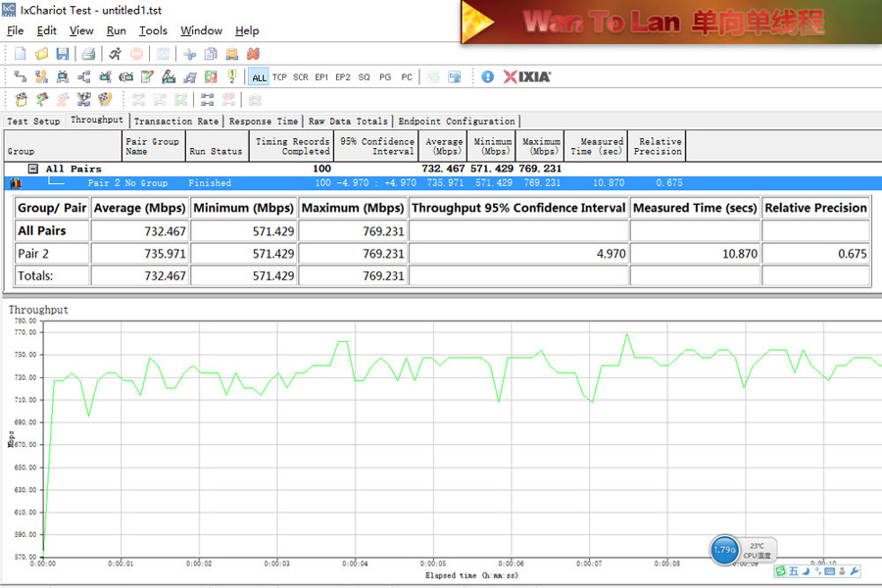Print results using the printer icon
Viewport: 882px width, 588px height.
point(88,54)
